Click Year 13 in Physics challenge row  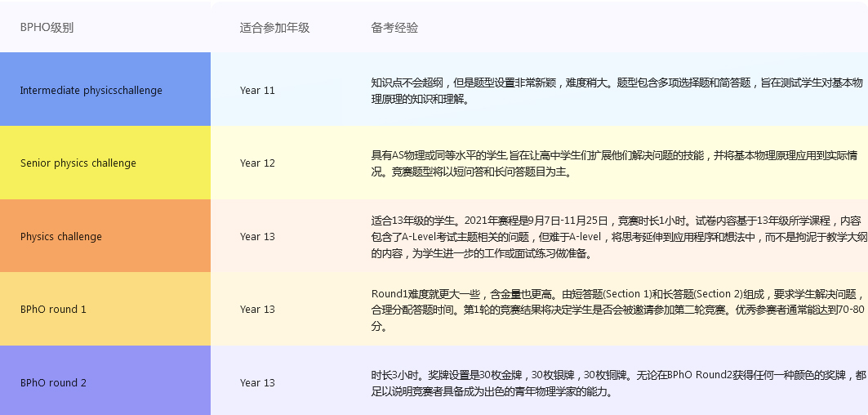(257, 237)
